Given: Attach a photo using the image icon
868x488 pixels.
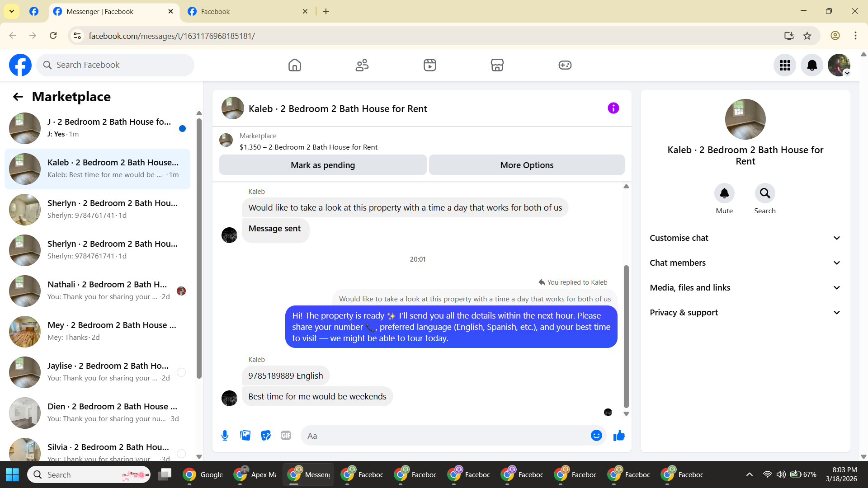Looking at the screenshot, I should tap(245, 436).
